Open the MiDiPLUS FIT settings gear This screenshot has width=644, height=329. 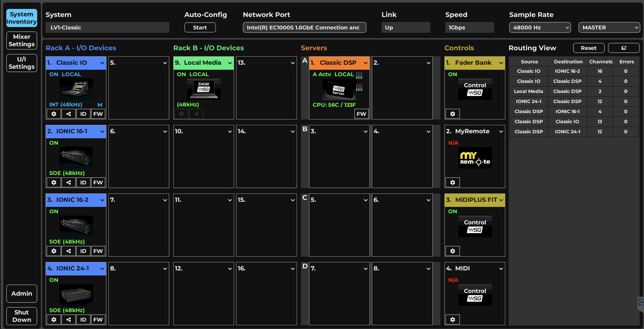click(x=453, y=251)
